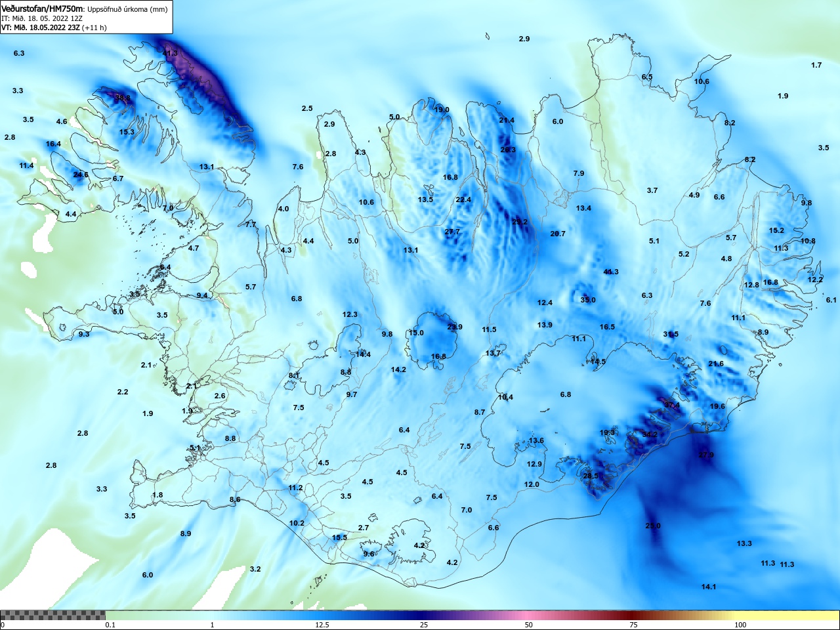Click the 12.0 precipitation value
The image size is (840, 630).
[532, 484]
